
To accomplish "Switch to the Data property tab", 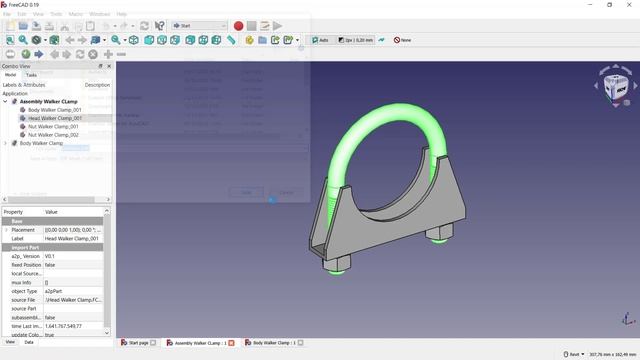I will click(x=29, y=342).
